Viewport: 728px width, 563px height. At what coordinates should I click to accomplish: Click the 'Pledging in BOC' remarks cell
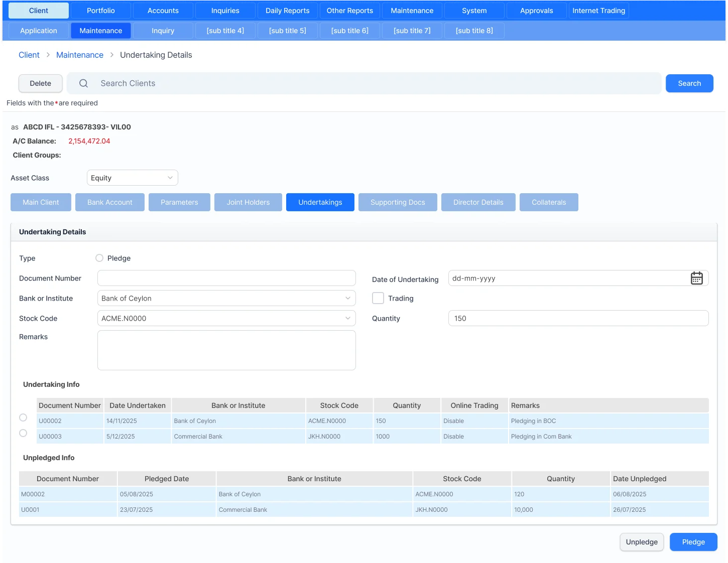(x=609, y=421)
